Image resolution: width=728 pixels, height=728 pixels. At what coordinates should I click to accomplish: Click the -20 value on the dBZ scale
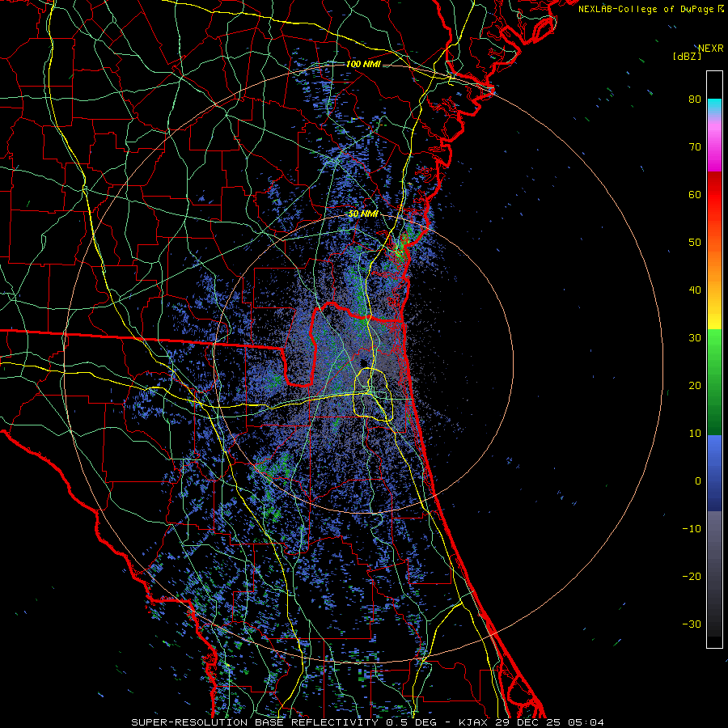point(692,577)
